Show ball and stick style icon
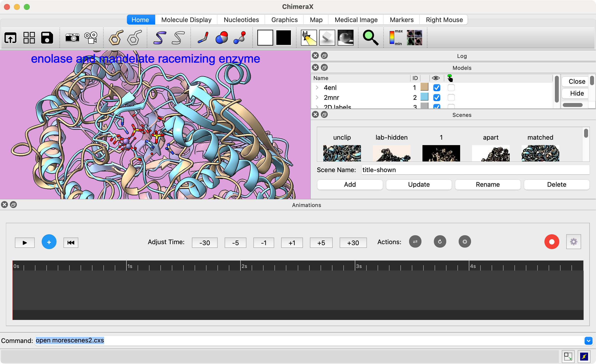Image resolution: width=596 pixels, height=364 pixels. pos(240,38)
